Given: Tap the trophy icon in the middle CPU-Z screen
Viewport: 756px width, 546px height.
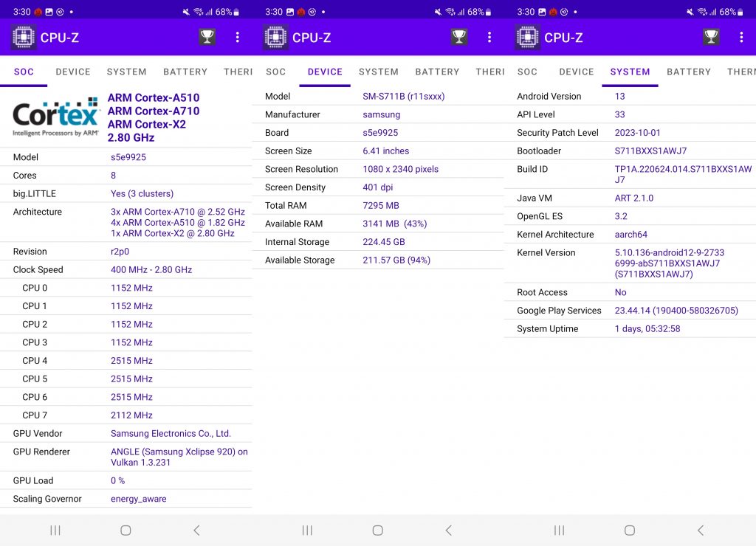Looking at the screenshot, I should click(459, 37).
